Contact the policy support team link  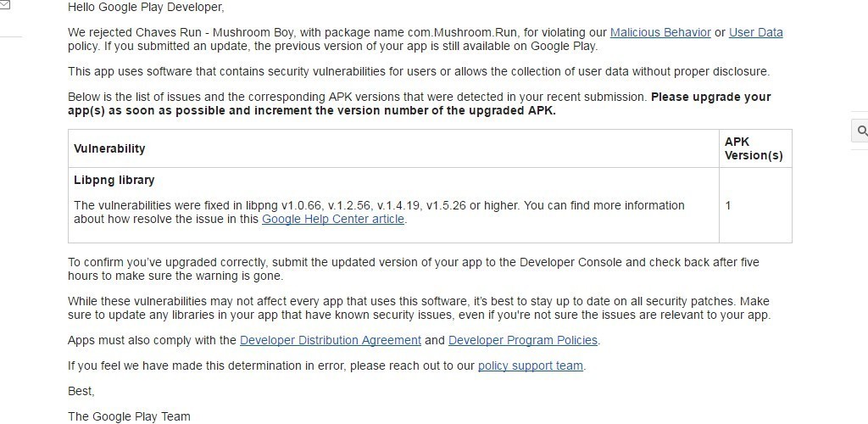[x=531, y=365]
